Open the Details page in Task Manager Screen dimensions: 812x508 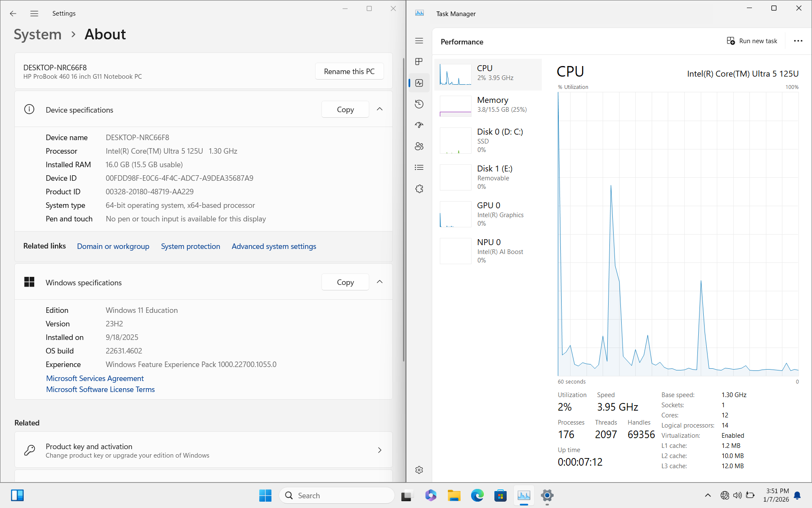419,168
